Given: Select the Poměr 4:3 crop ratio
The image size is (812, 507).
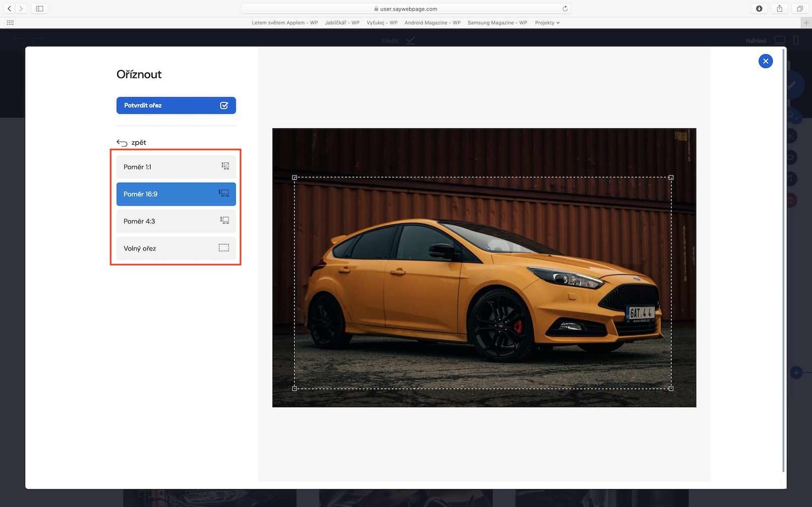Looking at the screenshot, I should coord(176,221).
